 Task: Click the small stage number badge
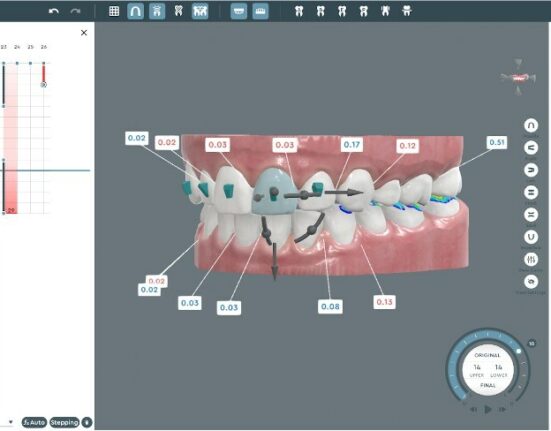[x=532, y=343]
